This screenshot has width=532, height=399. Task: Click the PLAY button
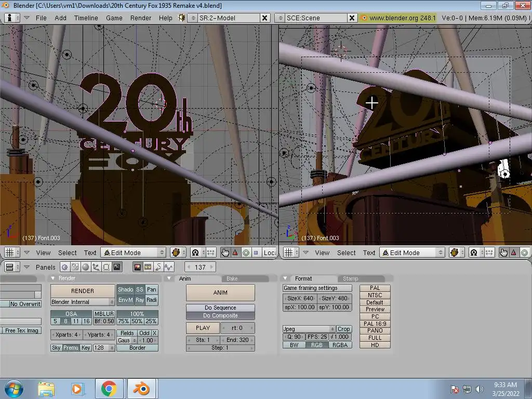pyautogui.click(x=203, y=328)
